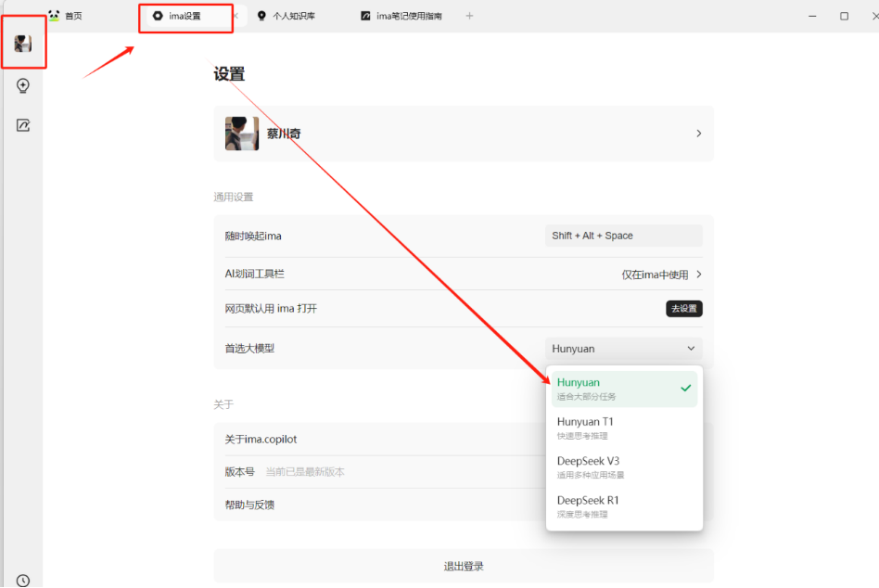Viewport: 879px width, 588px height.
Task: Open the 蔡川奇 profile row
Action: (464, 134)
